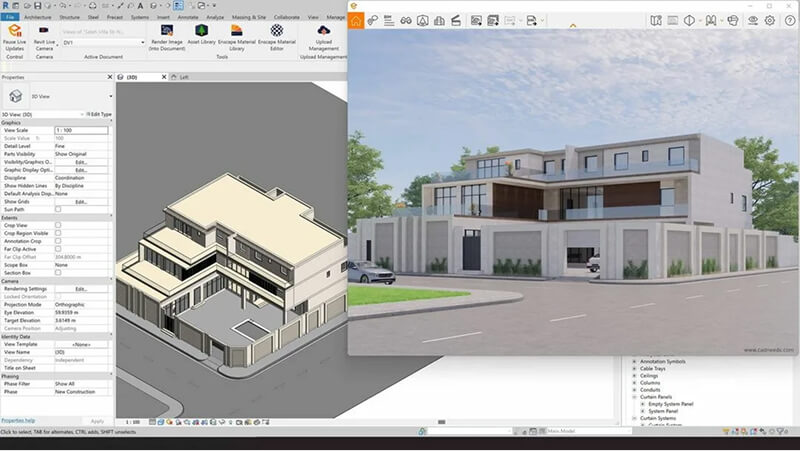Click the Enscape link/sync views icon
This screenshot has width=800, height=451.
pyautogui.click(x=372, y=20)
